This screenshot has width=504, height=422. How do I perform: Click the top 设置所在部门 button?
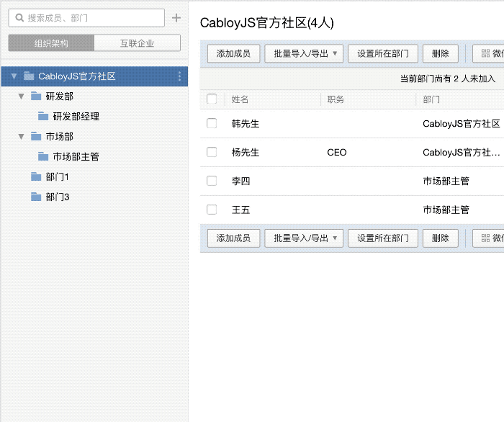[x=383, y=53]
